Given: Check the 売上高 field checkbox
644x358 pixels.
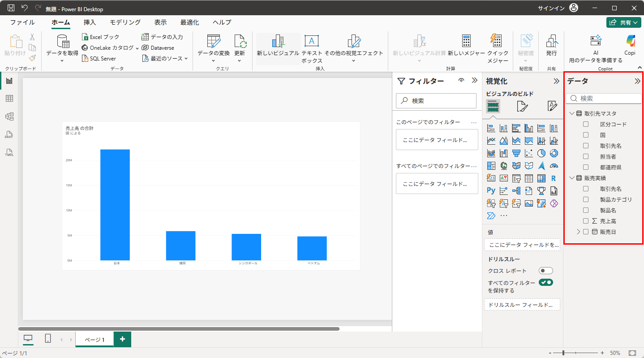Looking at the screenshot, I should 586,221.
